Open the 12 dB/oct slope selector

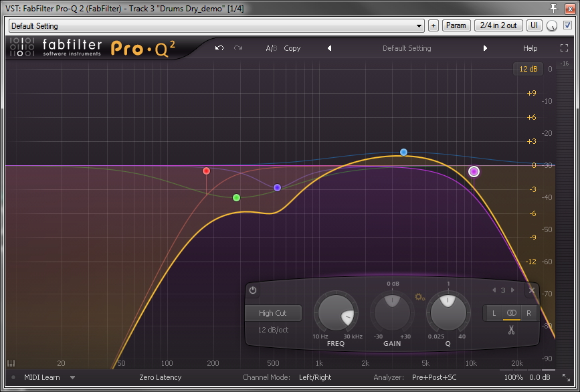coord(273,330)
